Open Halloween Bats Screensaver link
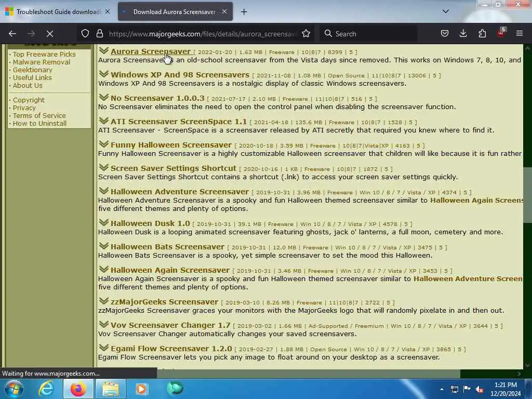The width and height of the screenshot is (532, 399). pos(167,247)
